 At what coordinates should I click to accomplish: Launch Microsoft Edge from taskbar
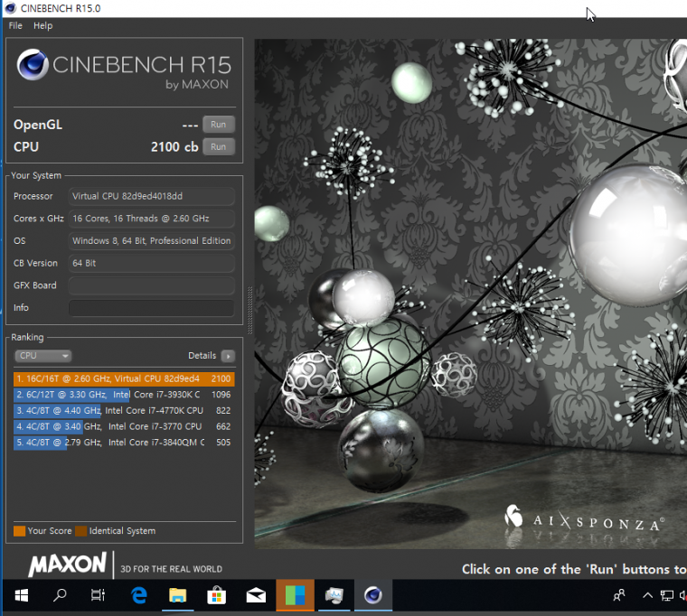pos(139,595)
